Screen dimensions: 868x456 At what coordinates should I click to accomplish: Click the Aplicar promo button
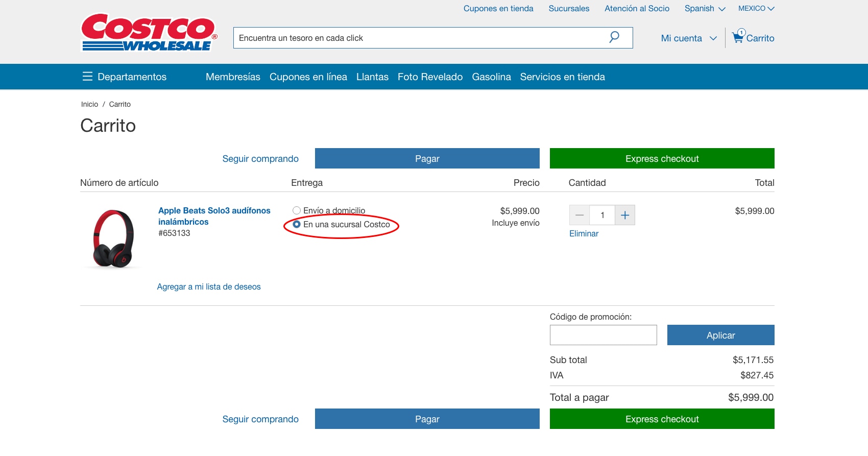click(x=721, y=335)
